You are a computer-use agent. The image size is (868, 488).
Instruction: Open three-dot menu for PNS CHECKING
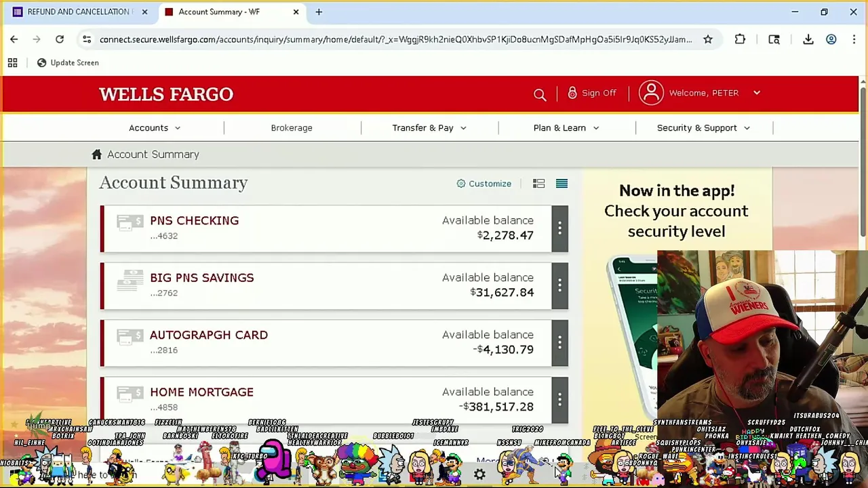click(x=559, y=228)
